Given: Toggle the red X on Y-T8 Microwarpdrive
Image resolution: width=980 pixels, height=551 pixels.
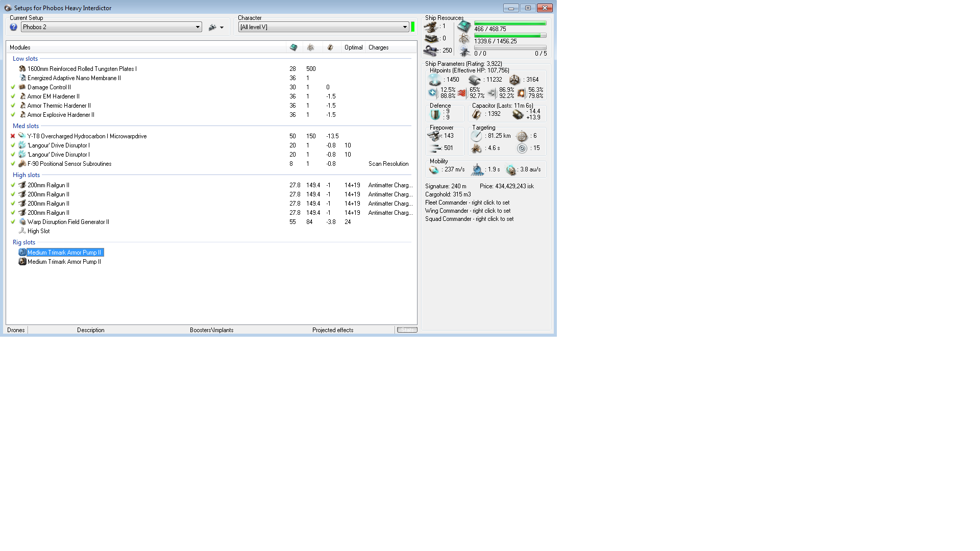Looking at the screenshot, I should (13, 136).
